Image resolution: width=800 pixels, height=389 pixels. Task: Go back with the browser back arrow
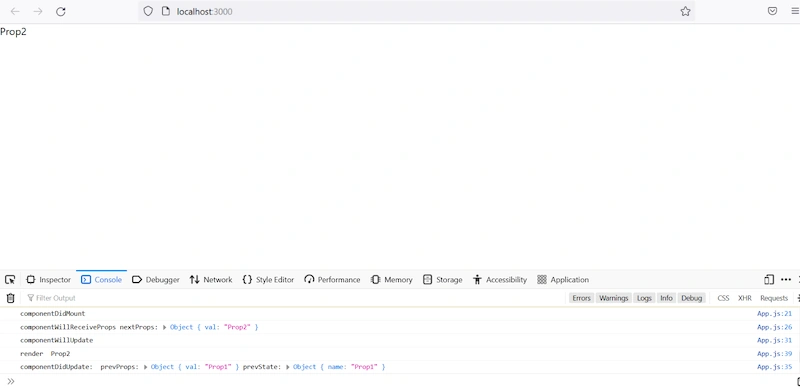pos(15,11)
